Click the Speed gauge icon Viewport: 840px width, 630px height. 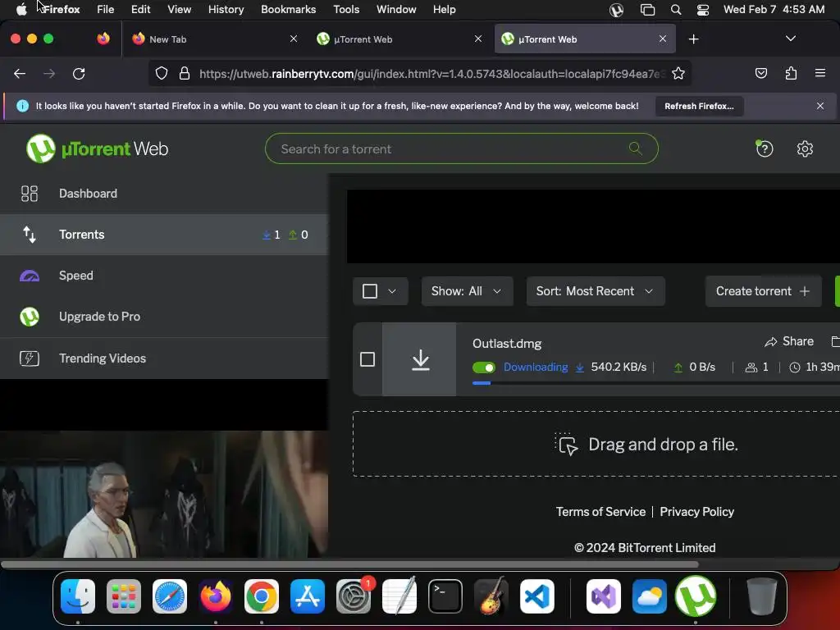click(x=29, y=276)
